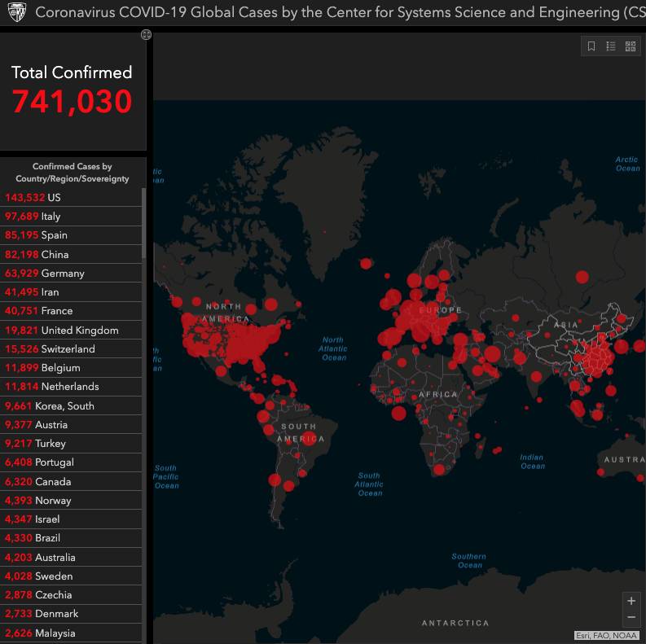
Task: Pick the Malaysia row
Action: click(x=71, y=633)
